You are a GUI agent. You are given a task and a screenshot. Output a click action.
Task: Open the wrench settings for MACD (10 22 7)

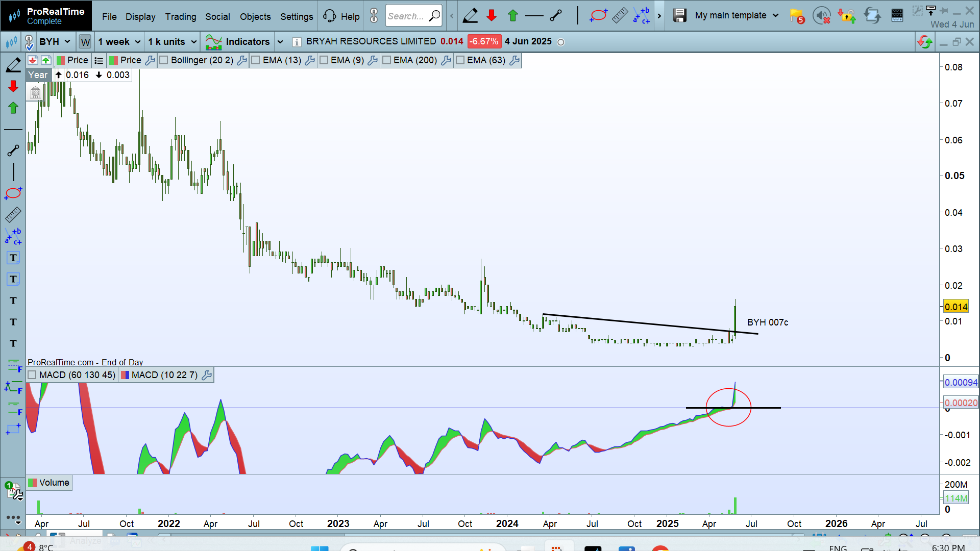(207, 375)
